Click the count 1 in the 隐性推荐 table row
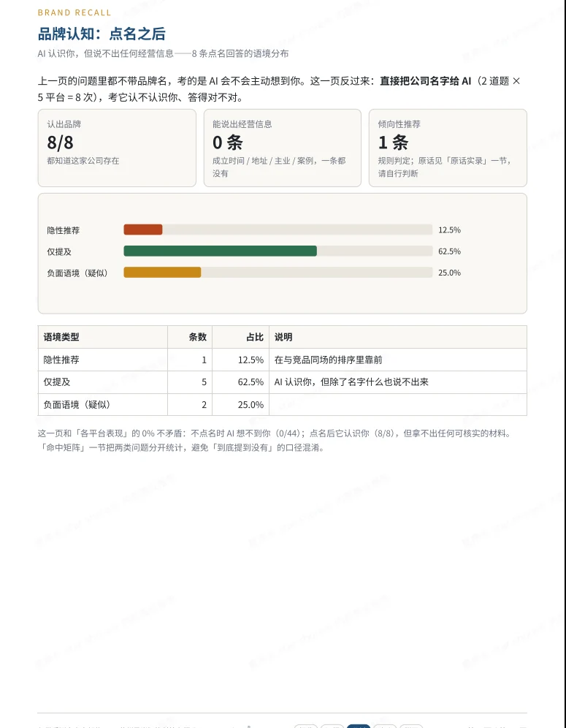Screen dimensions: 566x728 point(204,360)
